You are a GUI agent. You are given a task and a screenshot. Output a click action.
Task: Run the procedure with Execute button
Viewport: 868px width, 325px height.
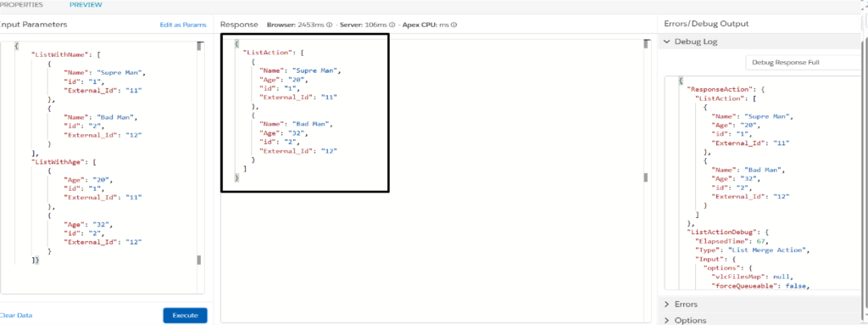coord(185,315)
